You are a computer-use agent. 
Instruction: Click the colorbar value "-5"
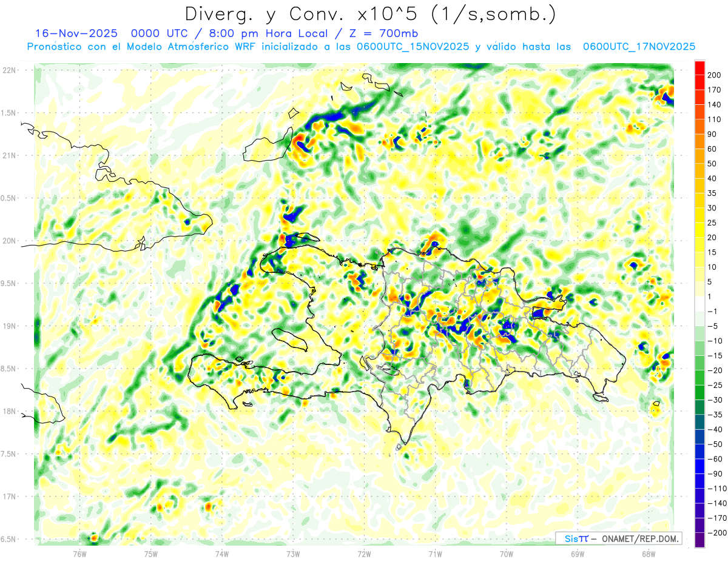click(x=712, y=326)
